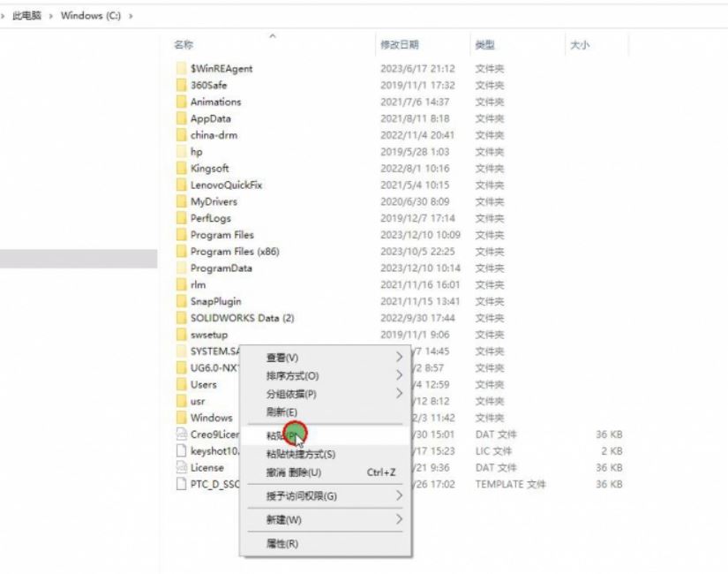Click 此电脑 in the address breadcrumb
This screenshot has height=574, width=728.
(x=26, y=16)
